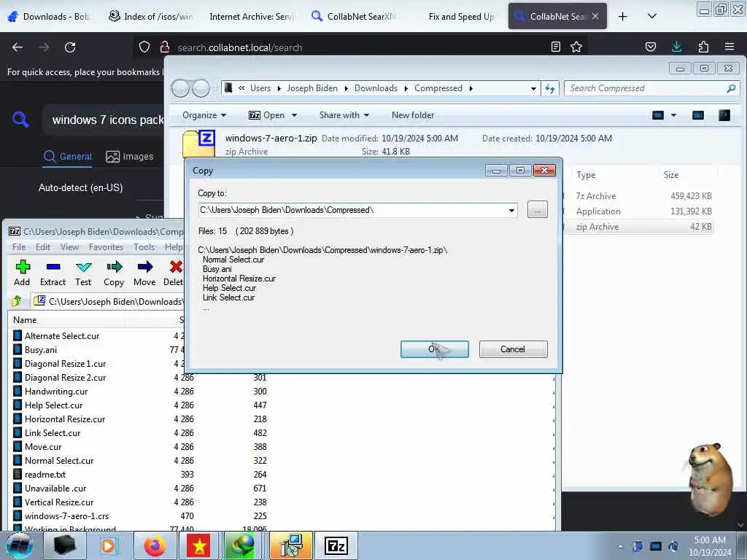Open the File menu in 7-Zip
Screen dimensions: 747x560
click(x=19, y=247)
